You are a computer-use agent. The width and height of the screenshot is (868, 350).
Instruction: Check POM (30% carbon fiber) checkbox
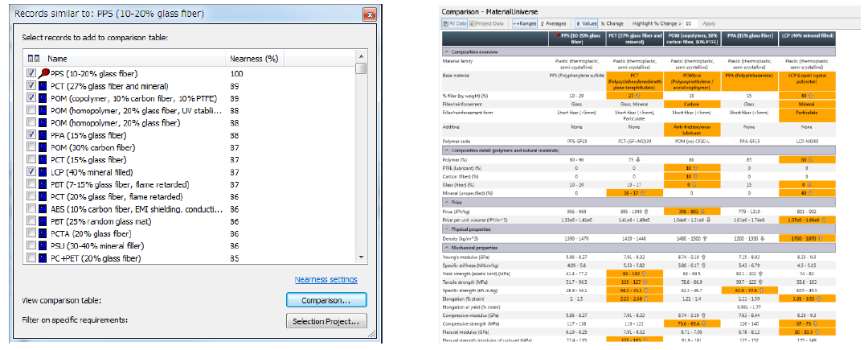point(31,147)
